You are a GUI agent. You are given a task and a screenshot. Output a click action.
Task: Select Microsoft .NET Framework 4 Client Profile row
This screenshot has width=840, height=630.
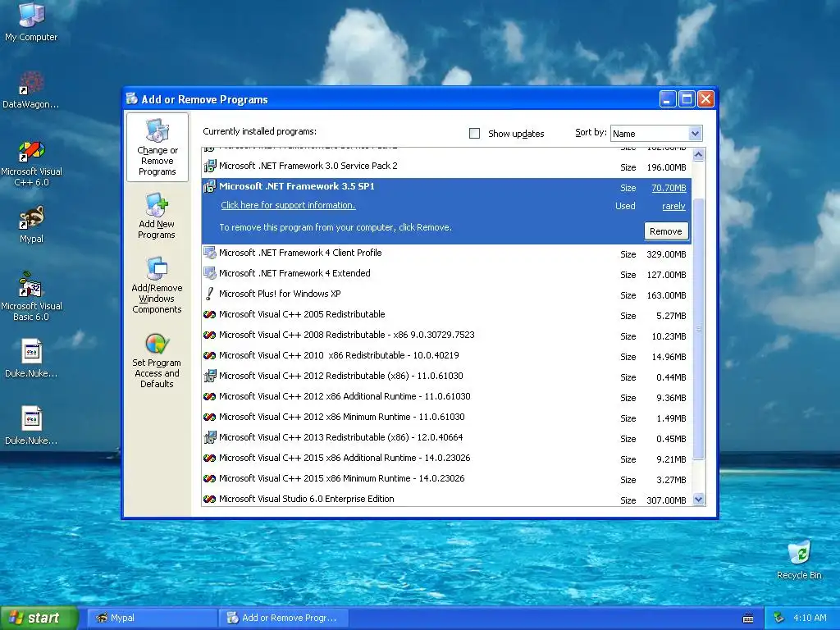coord(446,253)
